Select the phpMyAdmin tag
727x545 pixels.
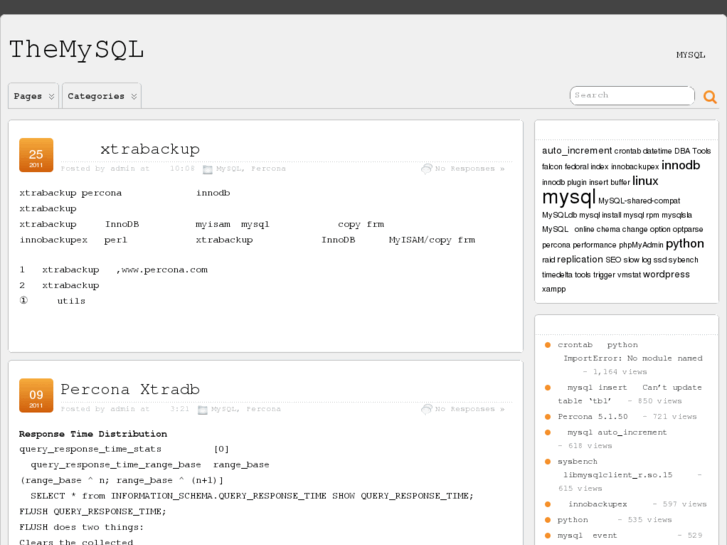pyautogui.click(x=641, y=245)
